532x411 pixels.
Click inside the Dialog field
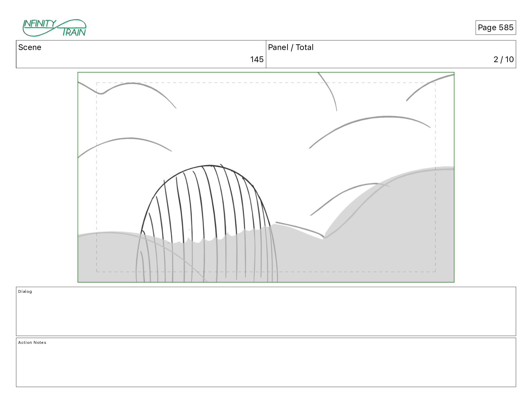point(266,311)
